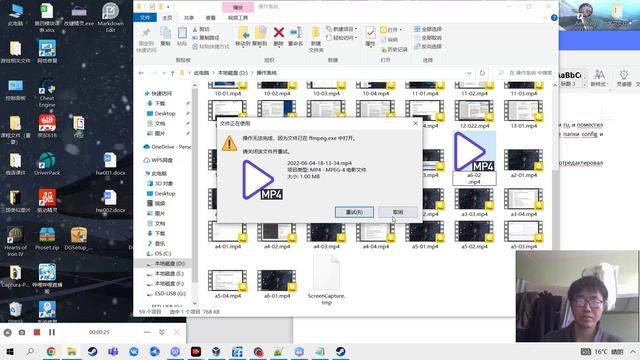
Task: Open Markdown Edit desktop shortcut
Action: tap(110, 18)
